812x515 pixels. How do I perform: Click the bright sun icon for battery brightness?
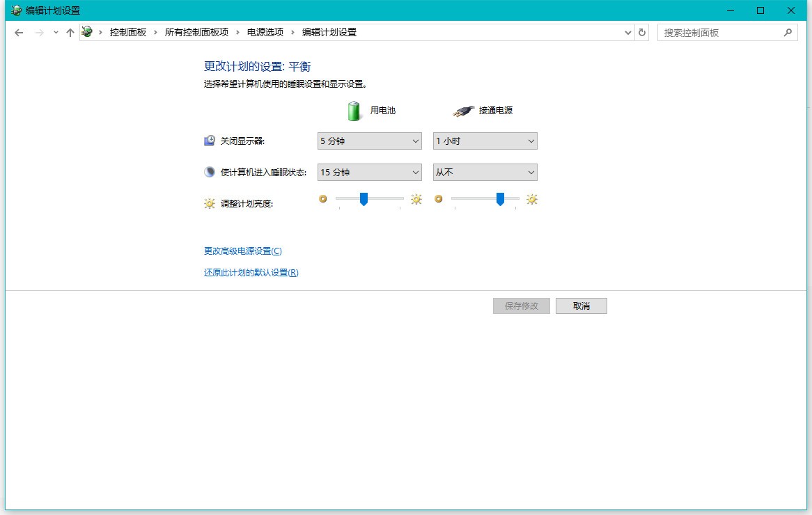(416, 200)
